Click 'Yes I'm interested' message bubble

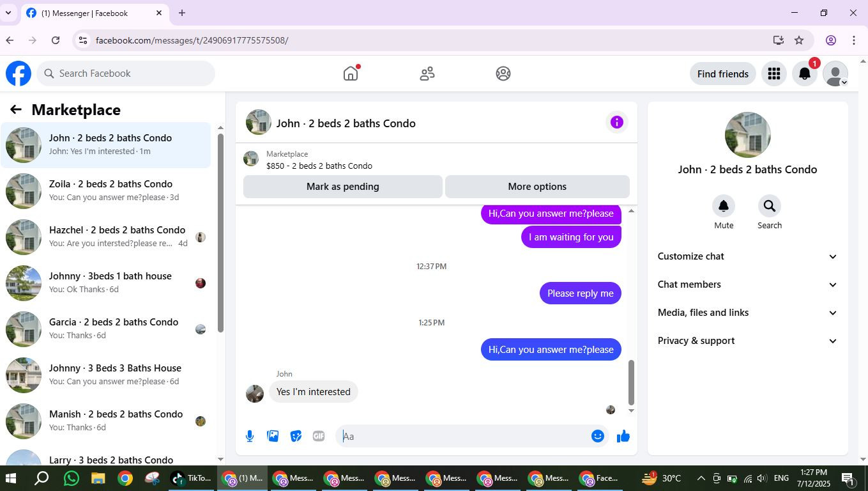(x=314, y=392)
